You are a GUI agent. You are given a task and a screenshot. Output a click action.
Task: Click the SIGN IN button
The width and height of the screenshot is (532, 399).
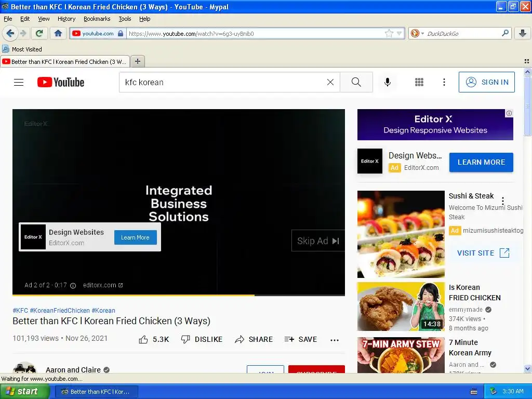(x=486, y=82)
